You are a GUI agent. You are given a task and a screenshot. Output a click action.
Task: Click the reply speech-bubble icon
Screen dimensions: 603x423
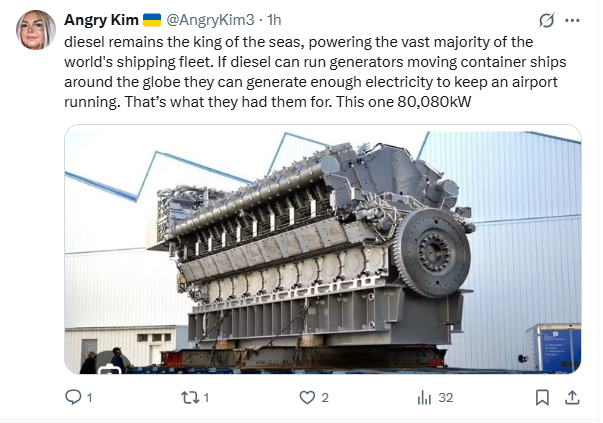(x=73, y=397)
